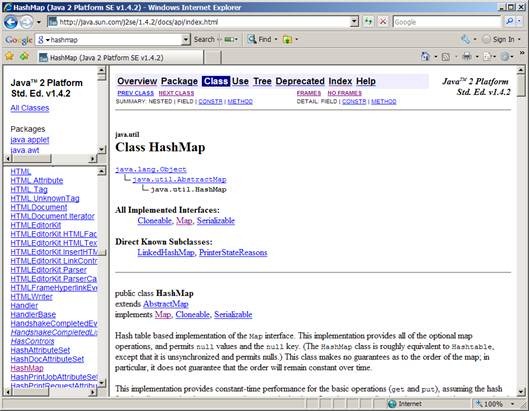
Task: Open the Index navigation item
Action: click(x=340, y=81)
